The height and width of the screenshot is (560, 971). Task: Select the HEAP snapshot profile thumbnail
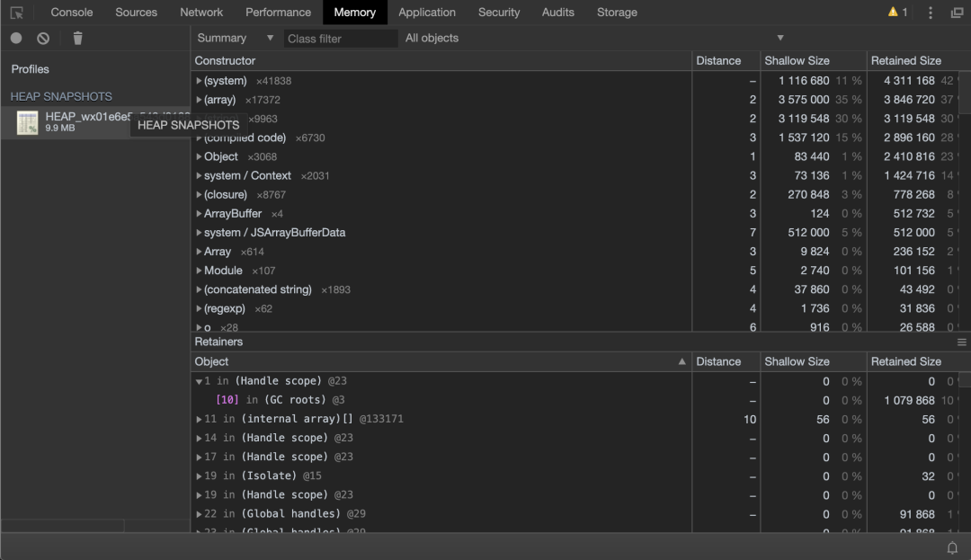(x=27, y=122)
